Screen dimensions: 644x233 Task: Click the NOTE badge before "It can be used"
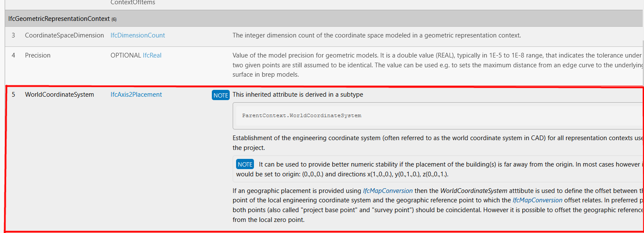245,164
